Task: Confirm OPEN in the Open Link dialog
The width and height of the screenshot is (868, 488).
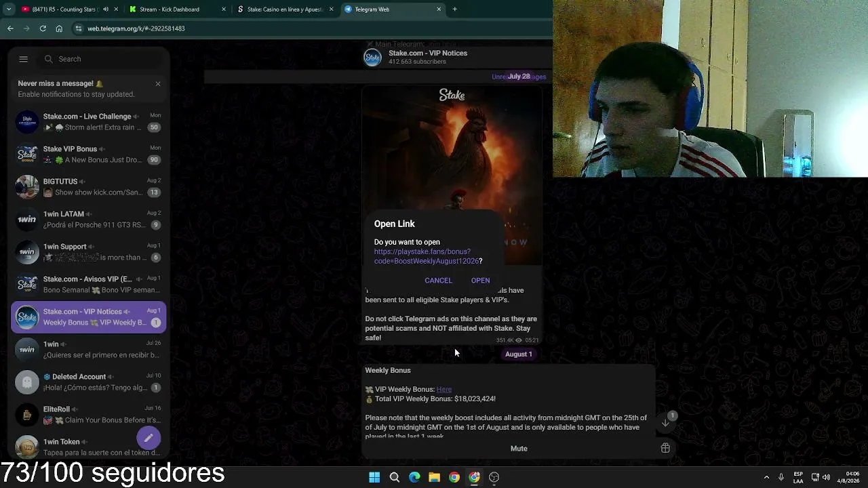Action: click(480, 281)
